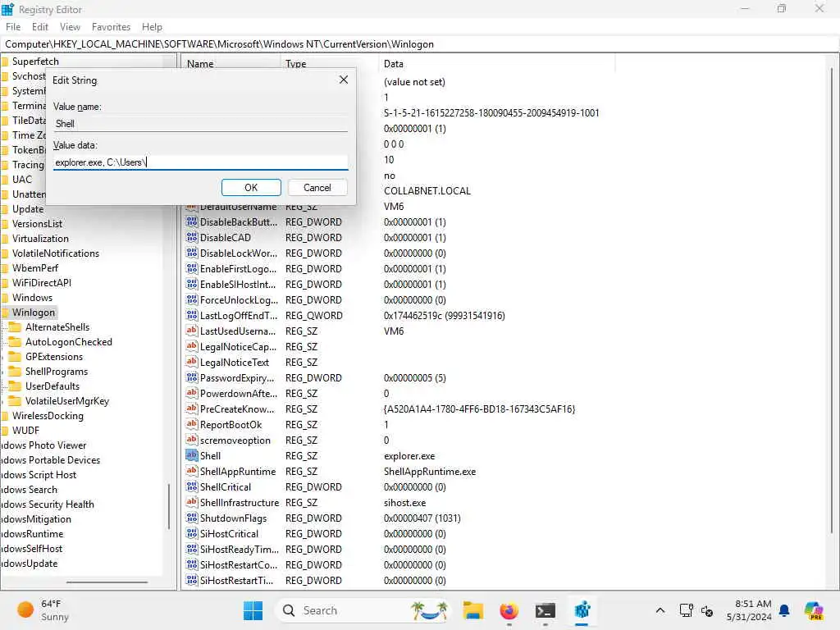Click the 'sihost.exe' data cell
The height and width of the screenshot is (630, 840).
pos(404,503)
